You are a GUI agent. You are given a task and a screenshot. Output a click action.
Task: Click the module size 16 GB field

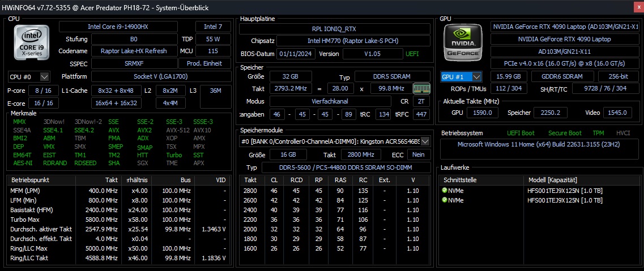(289, 154)
